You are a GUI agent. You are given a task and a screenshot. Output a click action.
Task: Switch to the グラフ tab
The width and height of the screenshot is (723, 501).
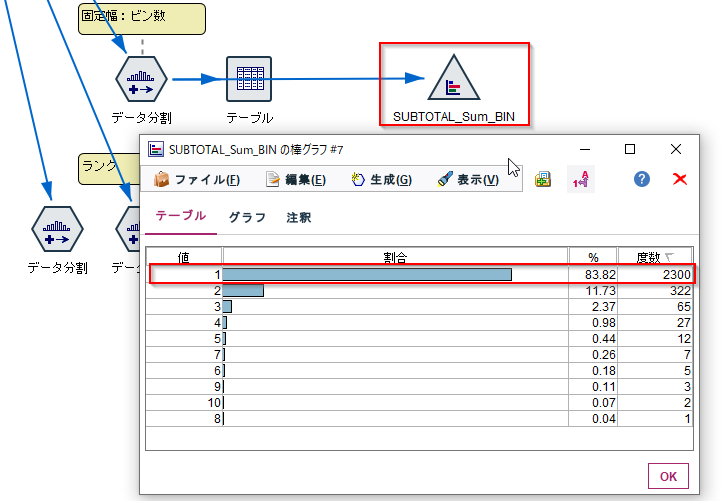click(x=247, y=217)
